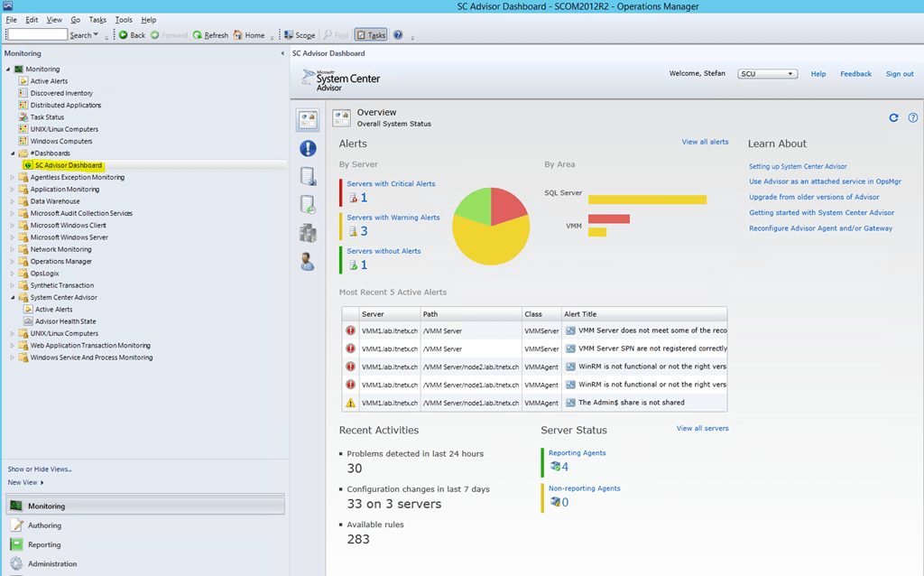Click the View all alerts link
924x576 pixels.
(705, 142)
